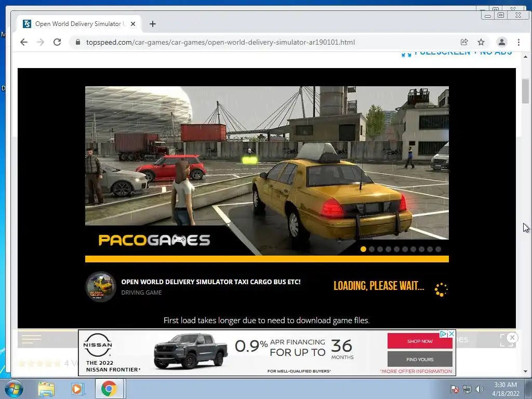This screenshot has width=532, height=399.
Task: Click page scrollbar down arrow
Action: (526, 371)
